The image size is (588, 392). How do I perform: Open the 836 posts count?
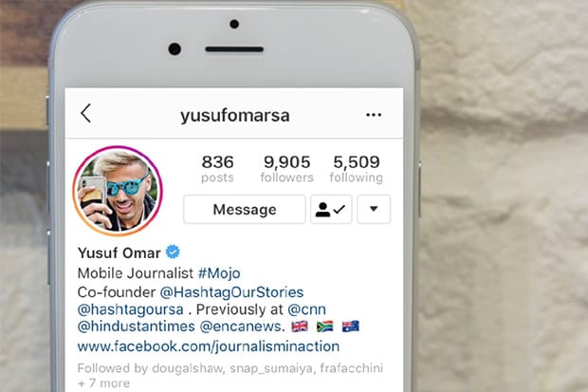[217, 169]
